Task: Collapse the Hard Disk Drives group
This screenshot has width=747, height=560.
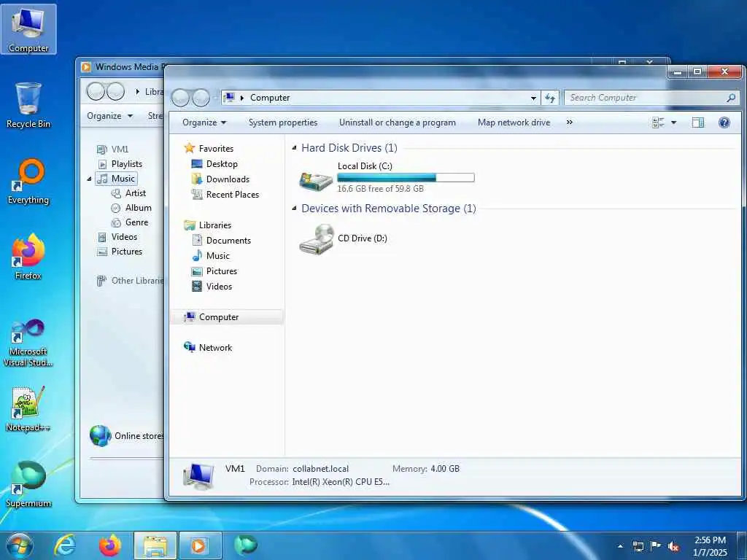Action: tap(295, 148)
